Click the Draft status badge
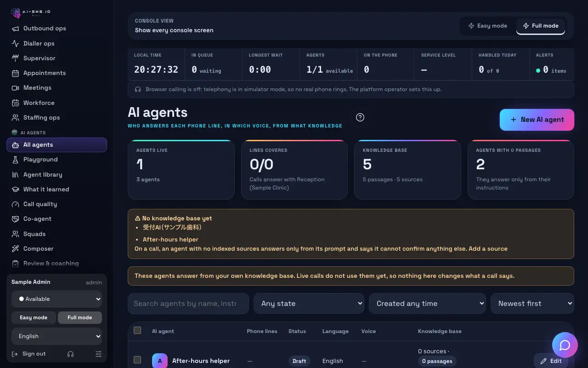The width and height of the screenshot is (588, 368). click(299, 361)
